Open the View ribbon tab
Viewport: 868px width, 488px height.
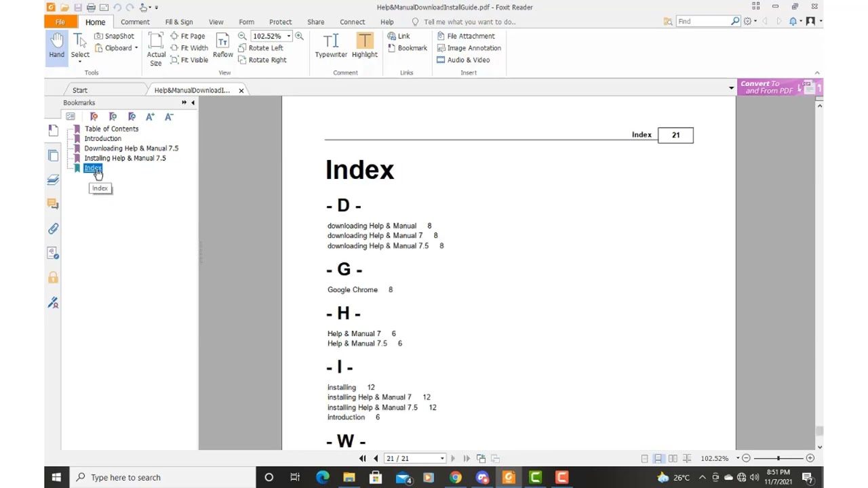(x=216, y=22)
